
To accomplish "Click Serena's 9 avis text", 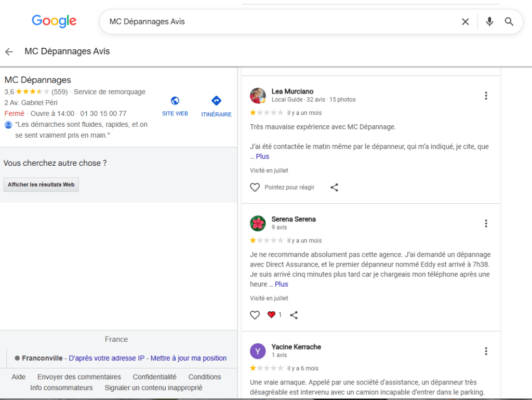I will click(x=279, y=228).
